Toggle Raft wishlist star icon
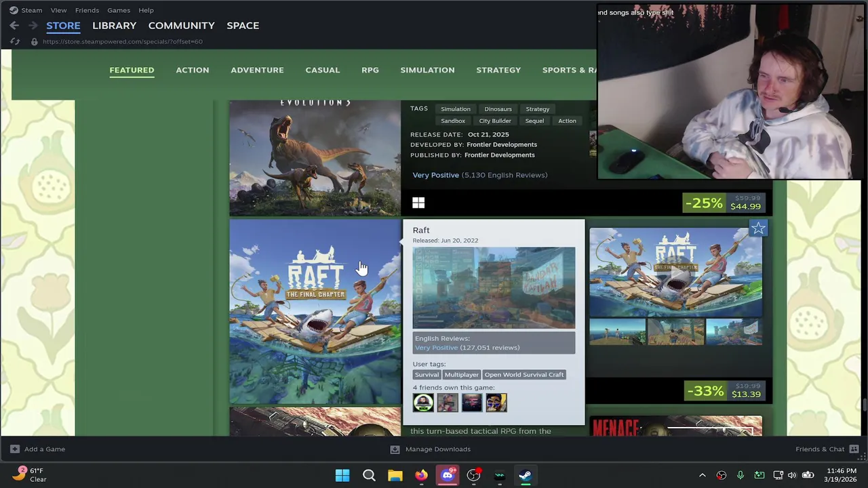Screen dimensions: 868x488 757,228
